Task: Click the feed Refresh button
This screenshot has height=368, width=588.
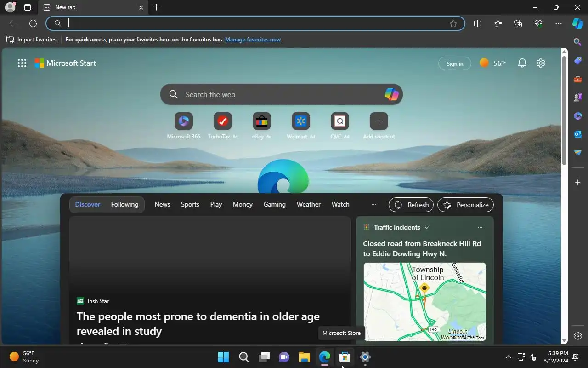Action: 411,205
